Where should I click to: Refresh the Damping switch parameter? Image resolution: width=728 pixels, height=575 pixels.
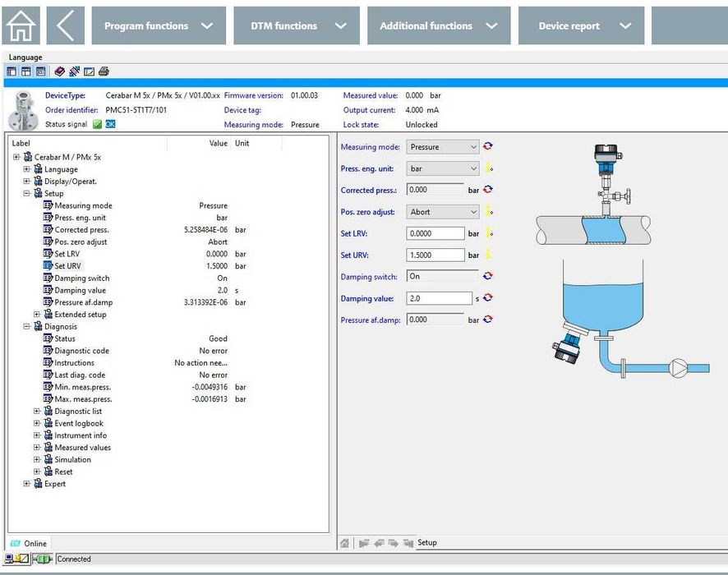(x=487, y=276)
